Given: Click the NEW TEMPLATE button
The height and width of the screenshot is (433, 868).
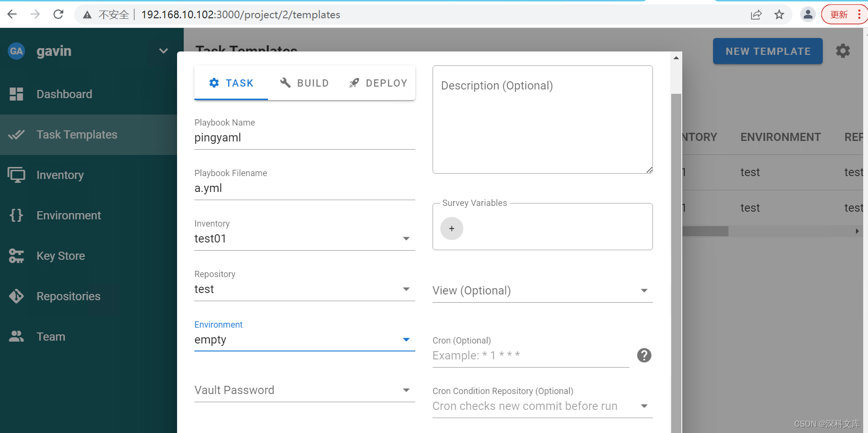Looking at the screenshot, I should pos(768,51).
